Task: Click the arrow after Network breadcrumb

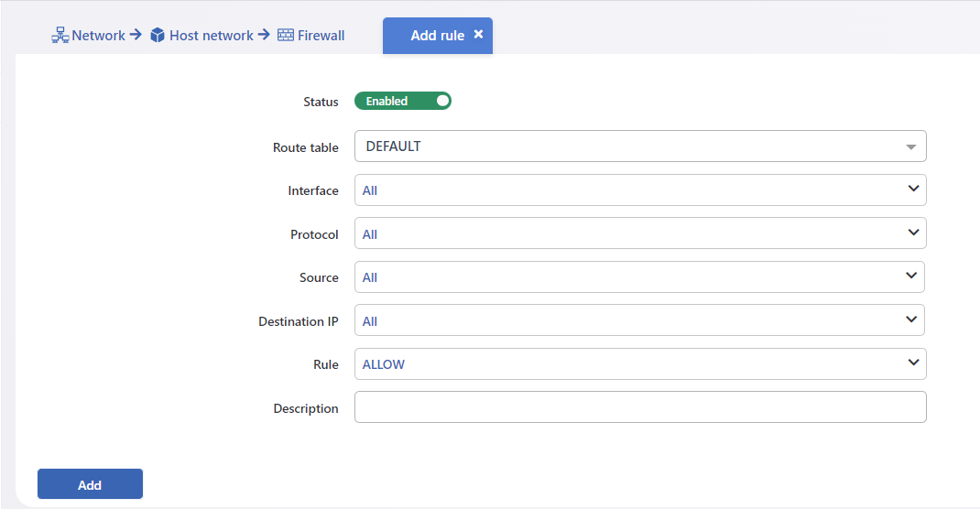Action: (x=136, y=35)
